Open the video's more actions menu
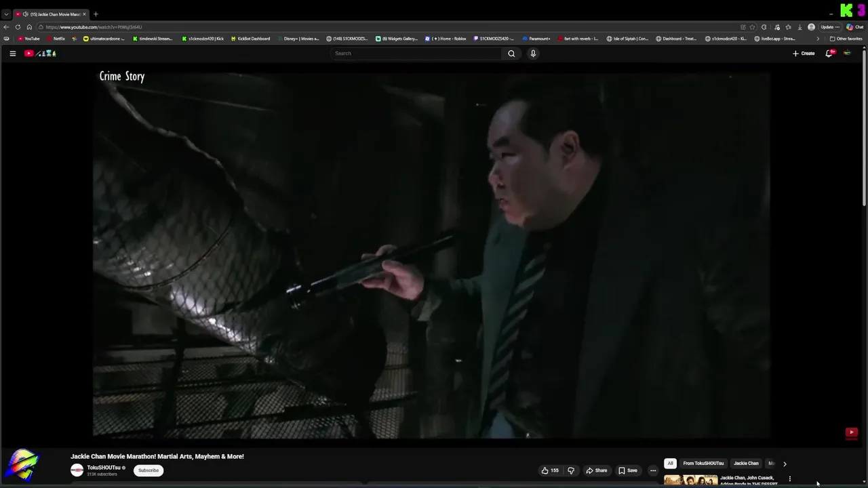The width and height of the screenshot is (868, 488). 653,470
